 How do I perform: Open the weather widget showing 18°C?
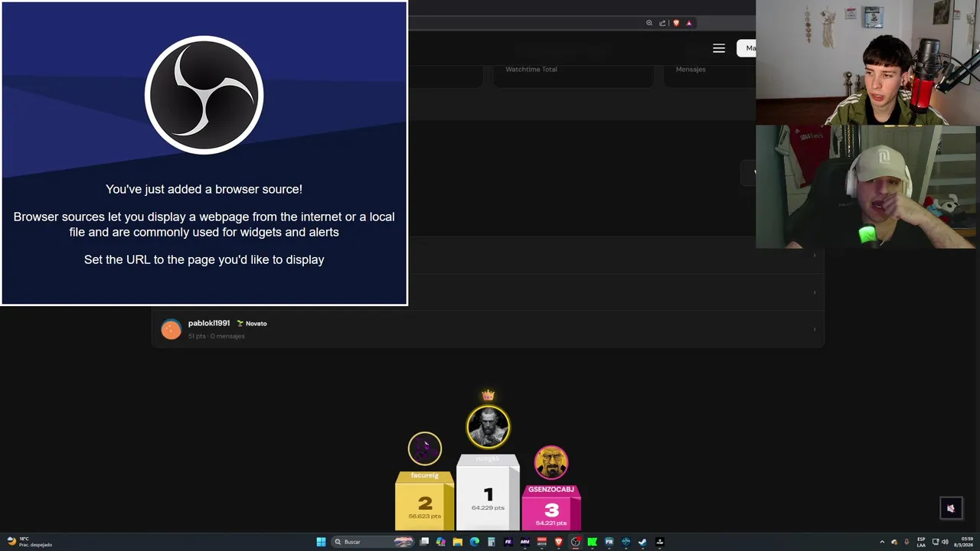click(x=29, y=542)
